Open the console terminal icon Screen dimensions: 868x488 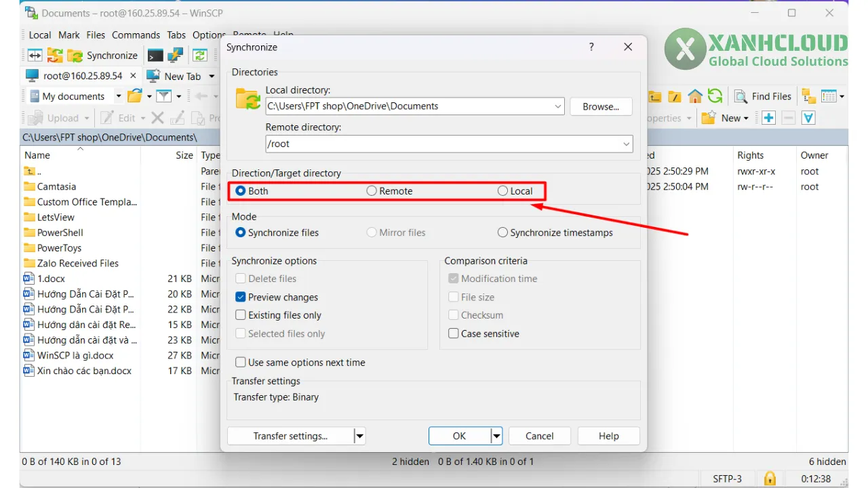[155, 56]
